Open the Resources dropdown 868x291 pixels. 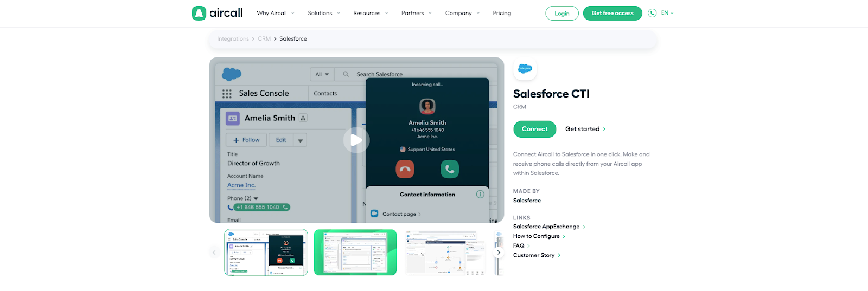[x=371, y=13]
